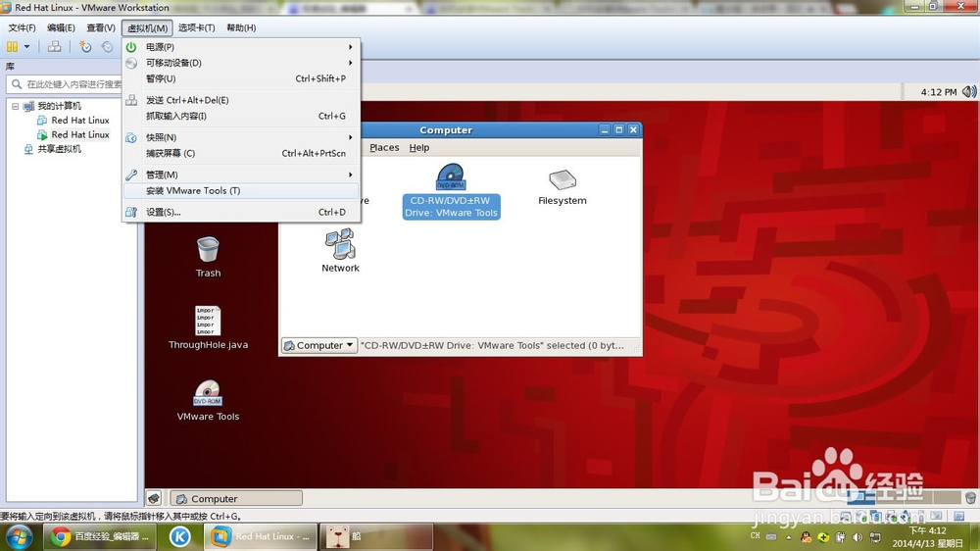Click the 船 taskbar button
This screenshot has height=551, width=980.
tap(377, 536)
